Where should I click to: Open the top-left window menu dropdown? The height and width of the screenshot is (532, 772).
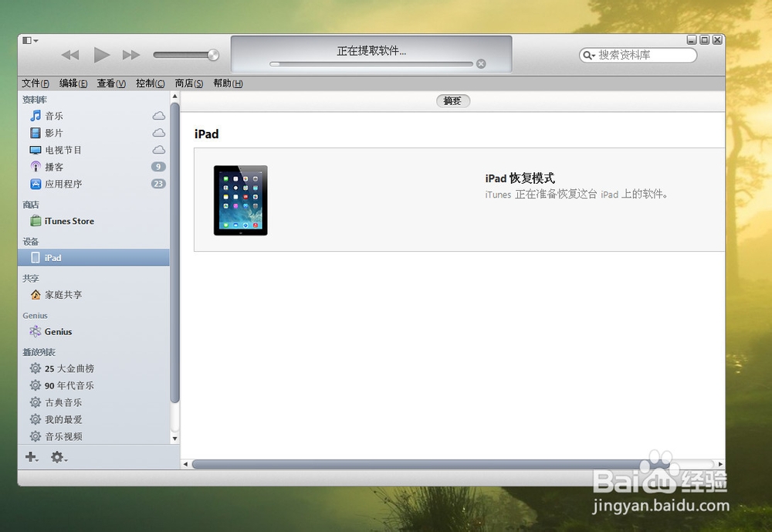30,40
